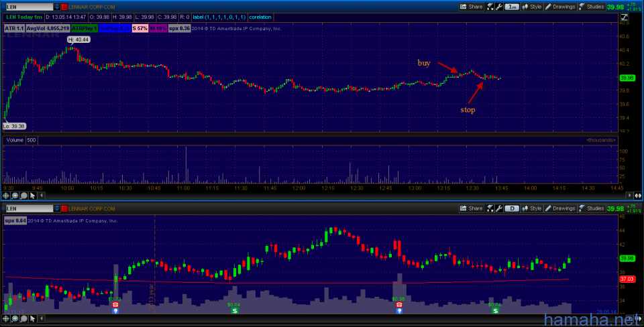Click second red phone earnings icon, lower chart

tap(399, 305)
